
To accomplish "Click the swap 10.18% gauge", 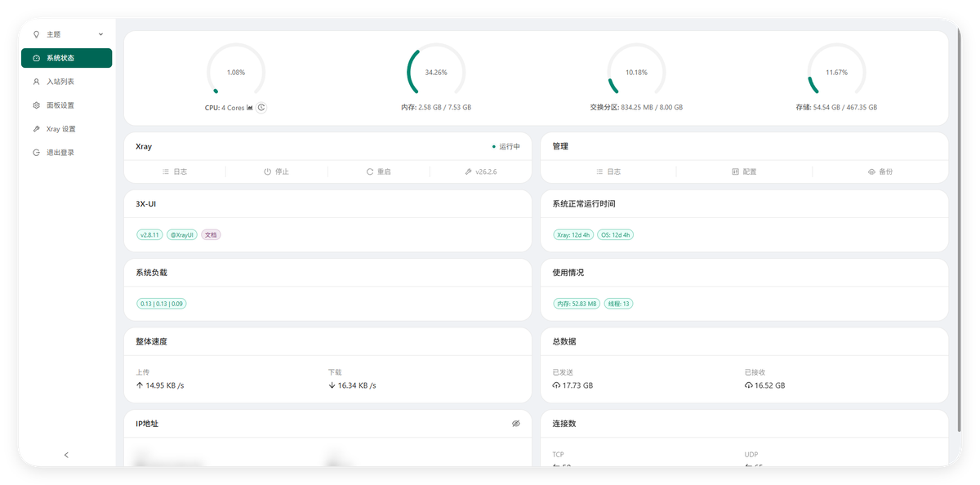I will pos(636,72).
